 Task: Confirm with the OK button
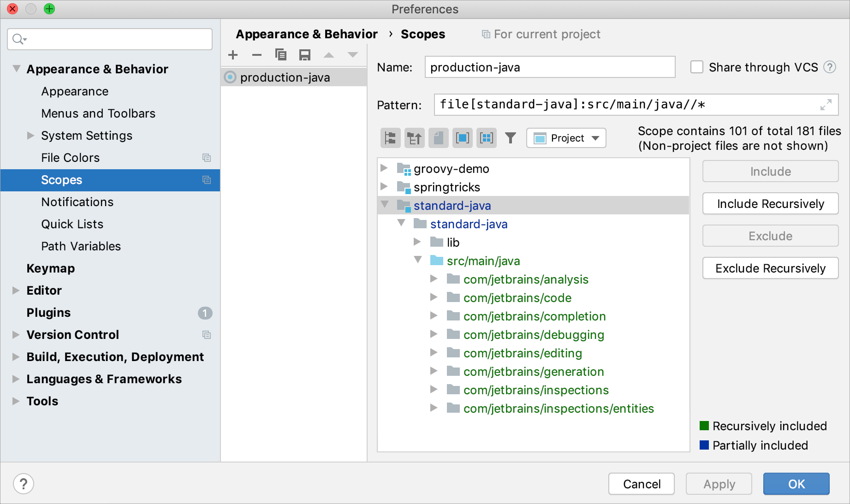(796, 484)
